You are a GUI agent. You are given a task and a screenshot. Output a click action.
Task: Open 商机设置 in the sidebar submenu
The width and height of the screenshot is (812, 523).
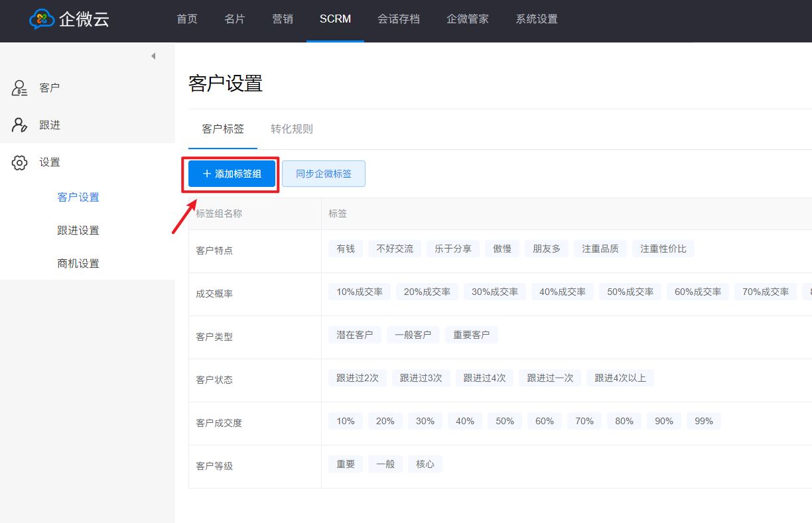78,264
